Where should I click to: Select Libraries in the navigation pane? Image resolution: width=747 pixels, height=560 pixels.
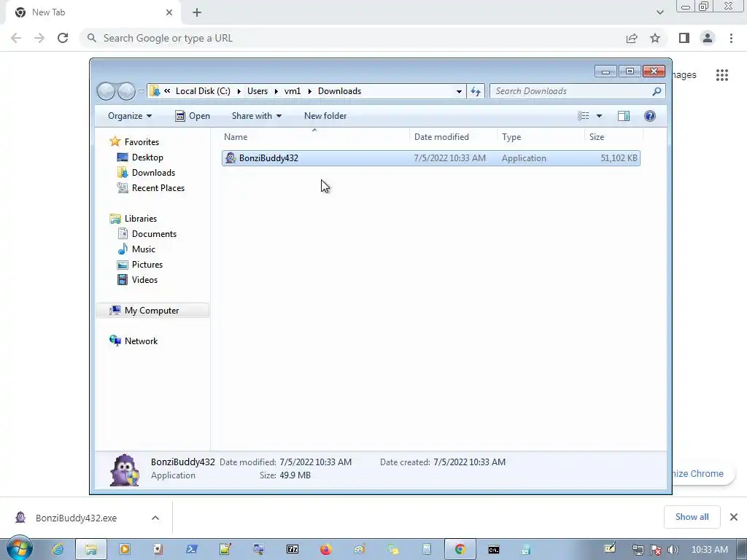click(141, 219)
